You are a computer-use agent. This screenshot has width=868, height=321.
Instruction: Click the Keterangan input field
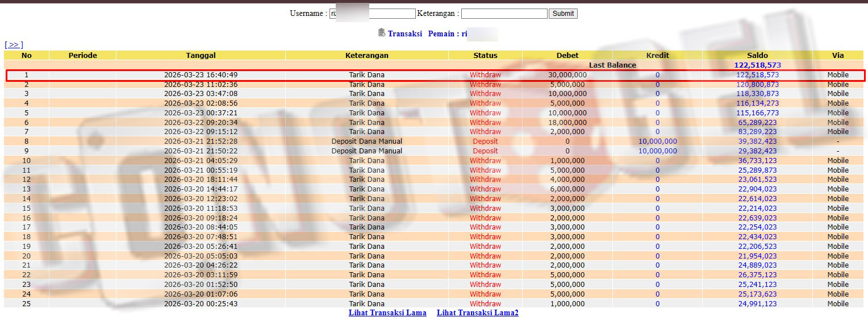(x=504, y=13)
